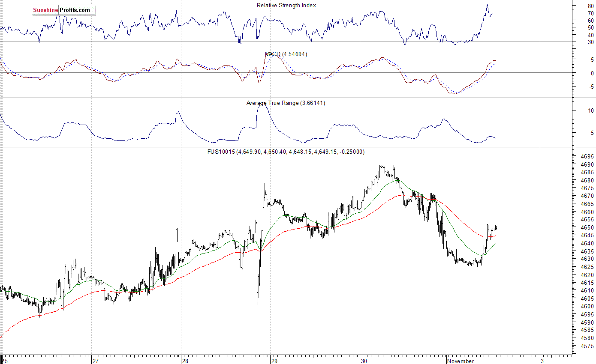Click price axis label 4675
The image size is (596, 364).
(x=587, y=188)
